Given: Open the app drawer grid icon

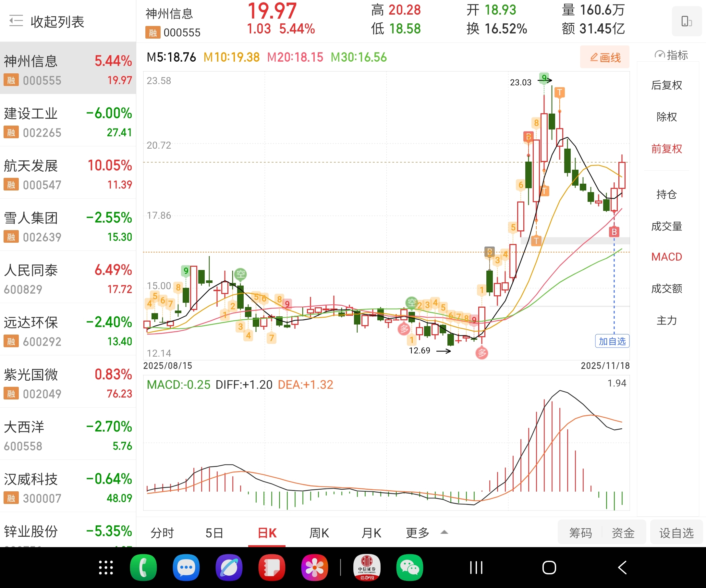Looking at the screenshot, I should (x=106, y=568).
